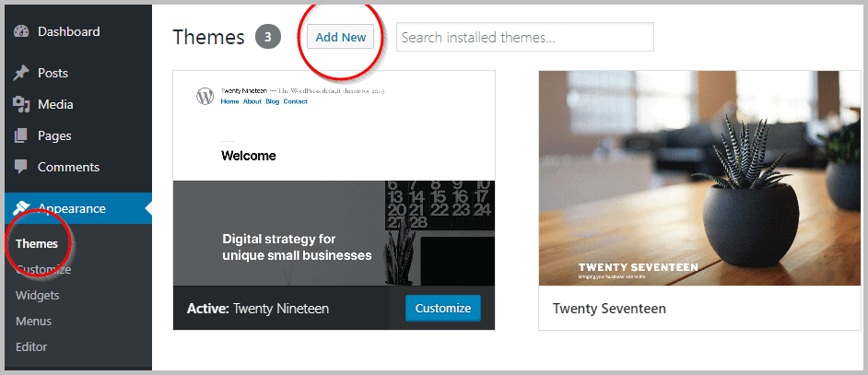Click the installed themes count badge
The image size is (868, 375).
[x=268, y=38]
